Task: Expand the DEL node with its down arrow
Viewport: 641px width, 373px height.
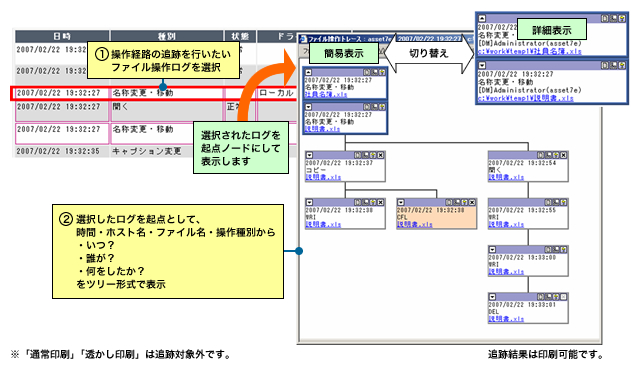Action: pyautogui.click(x=493, y=297)
